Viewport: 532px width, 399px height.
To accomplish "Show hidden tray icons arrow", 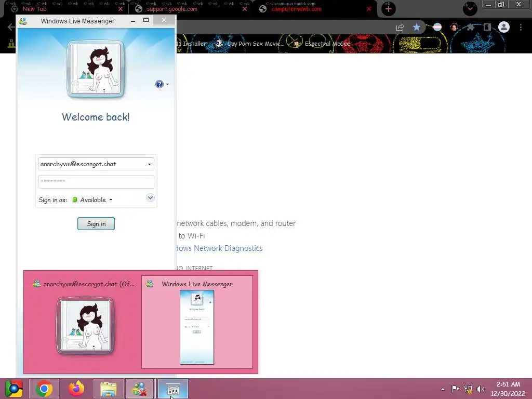I will (443, 389).
